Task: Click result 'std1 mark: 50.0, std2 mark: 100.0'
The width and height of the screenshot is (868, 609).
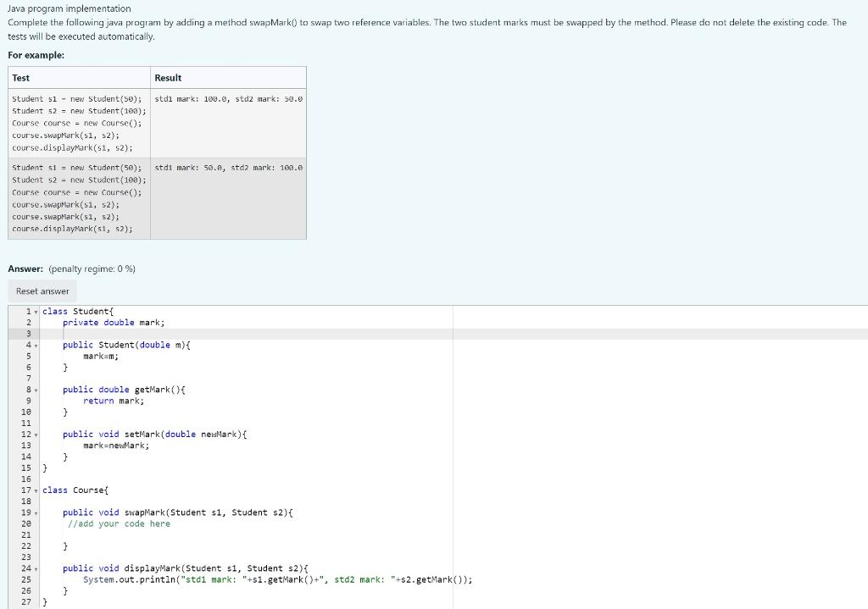Action: 229,168
